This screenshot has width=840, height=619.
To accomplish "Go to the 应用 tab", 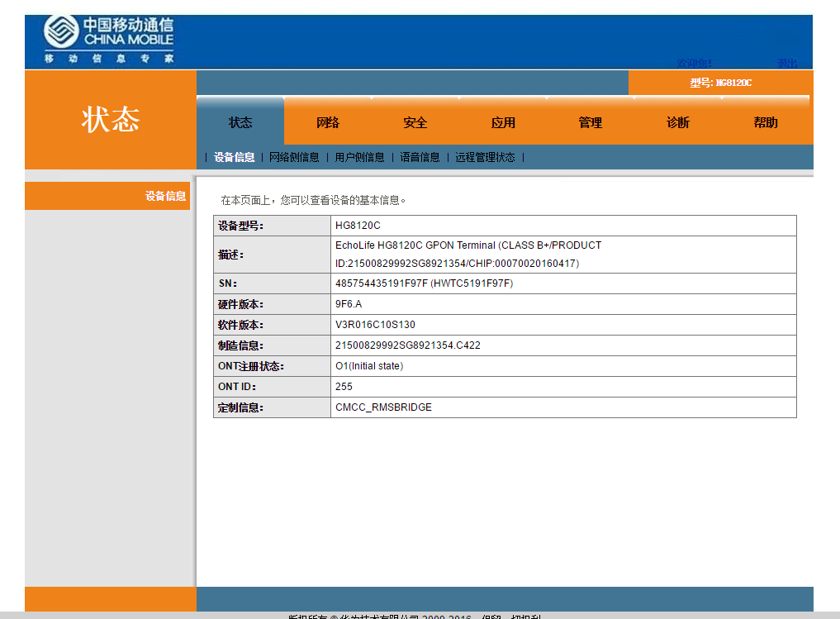I will [503, 122].
